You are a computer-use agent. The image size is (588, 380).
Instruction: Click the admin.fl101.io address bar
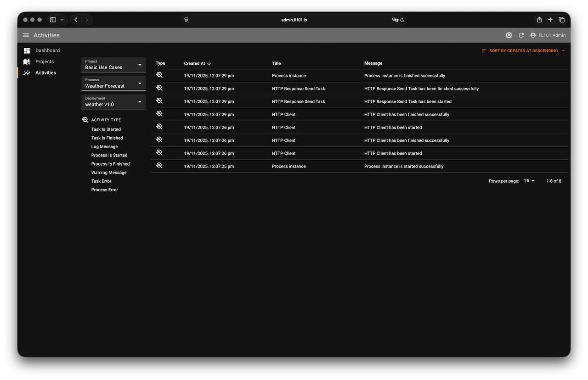pyautogui.click(x=294, y=20)
